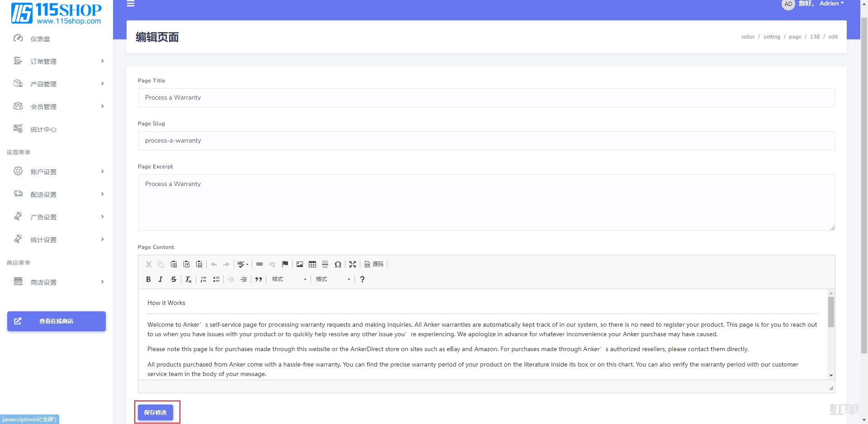Image resolution: width=868 pixels, height=424 pixels.
Task: Remove formatting with the Tx icon
Action: pyautogui.click(x=189, y=279)
